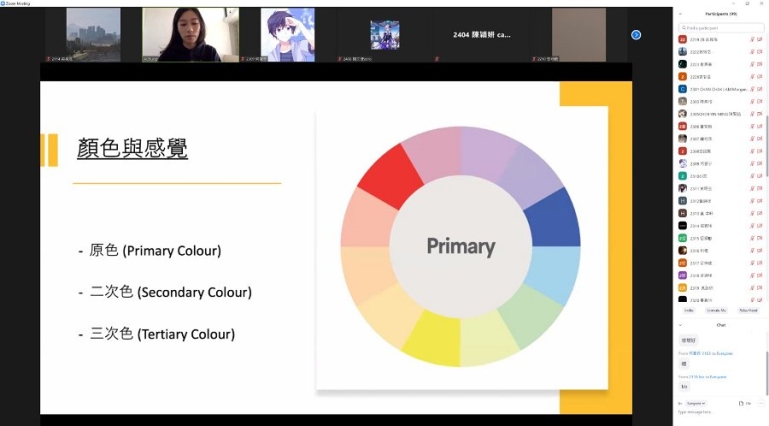Click the Zoom Meeting window icon in title bar

(x=2, y=3)
